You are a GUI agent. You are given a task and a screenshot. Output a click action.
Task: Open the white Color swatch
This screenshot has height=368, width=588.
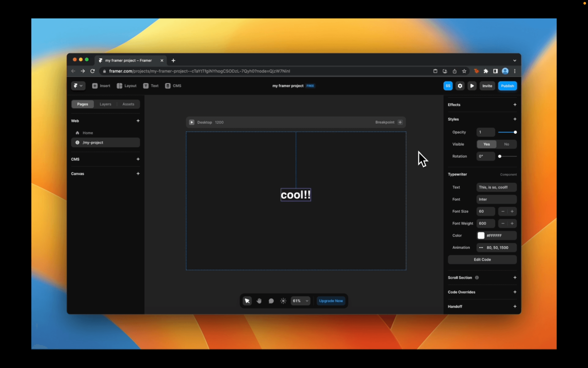click(481, 235)
